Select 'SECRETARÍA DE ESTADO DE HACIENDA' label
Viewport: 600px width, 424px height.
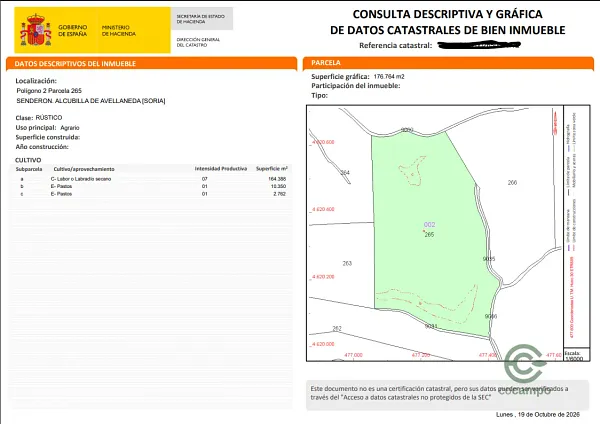tap(201, 19)
